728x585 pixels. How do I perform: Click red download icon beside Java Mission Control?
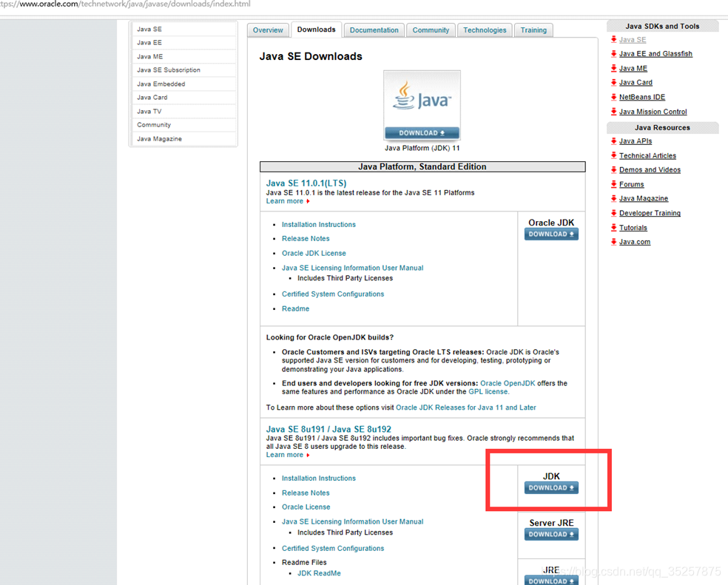614,112
